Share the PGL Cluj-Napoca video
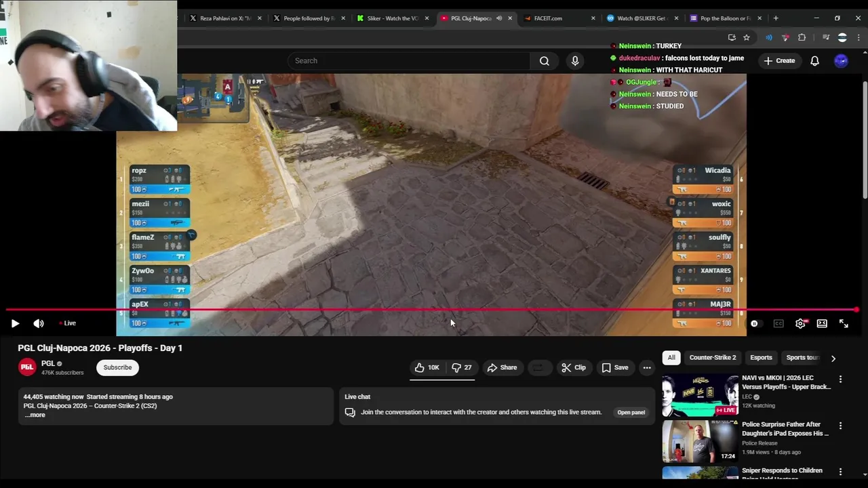This screenshot has height=488, width=868. click(x=502, y=367)
